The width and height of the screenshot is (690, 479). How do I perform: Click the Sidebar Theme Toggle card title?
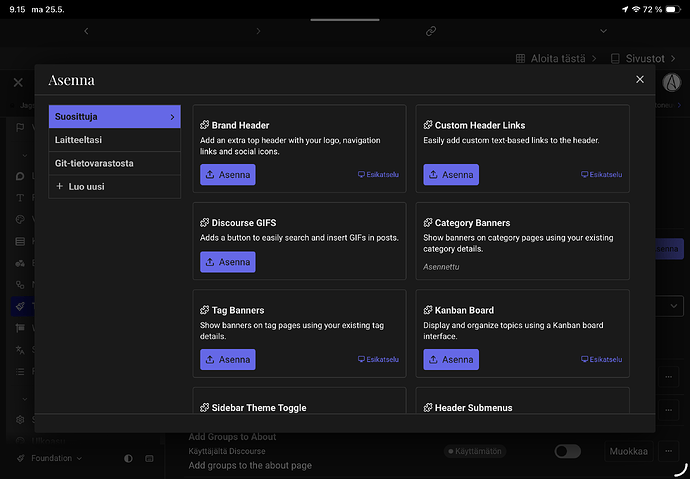(259, 408)
